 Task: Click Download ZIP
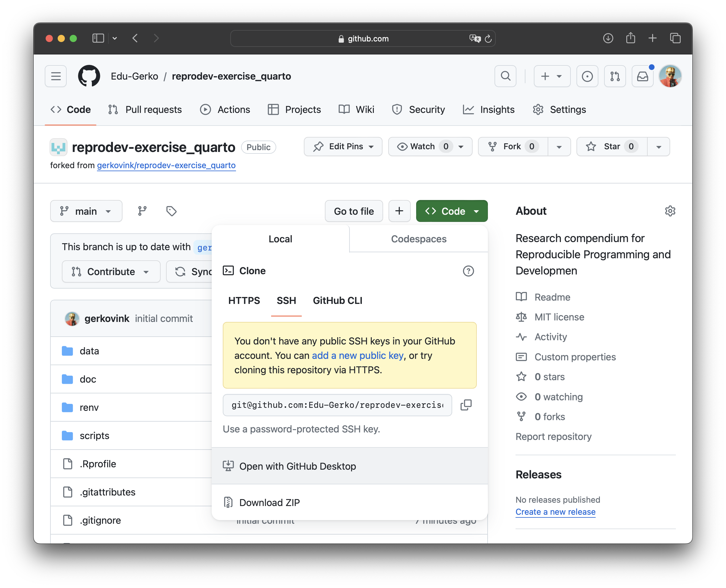click(x=349, y=502)
